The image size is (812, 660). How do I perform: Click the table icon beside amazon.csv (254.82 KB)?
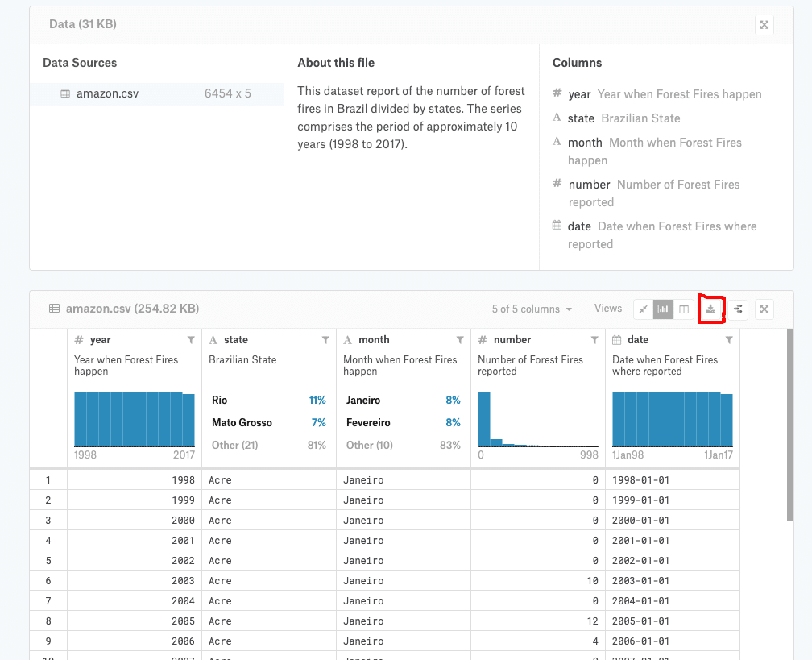55,309
